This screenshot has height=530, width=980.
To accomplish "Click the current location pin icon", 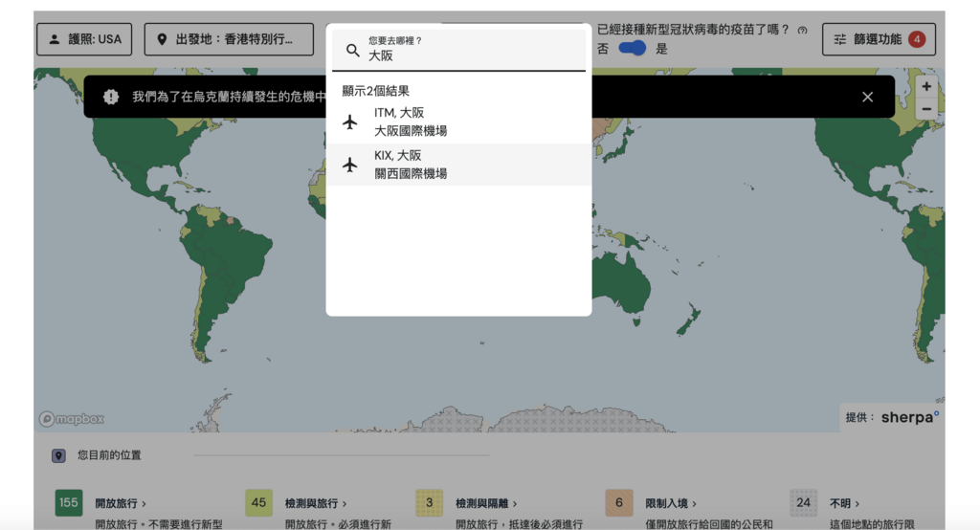I will [58, 455].
